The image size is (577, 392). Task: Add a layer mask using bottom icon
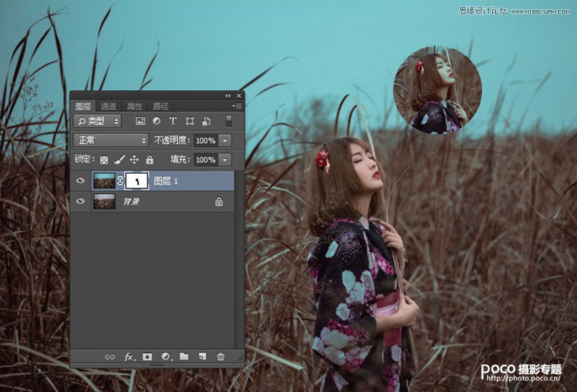(147, 356)
